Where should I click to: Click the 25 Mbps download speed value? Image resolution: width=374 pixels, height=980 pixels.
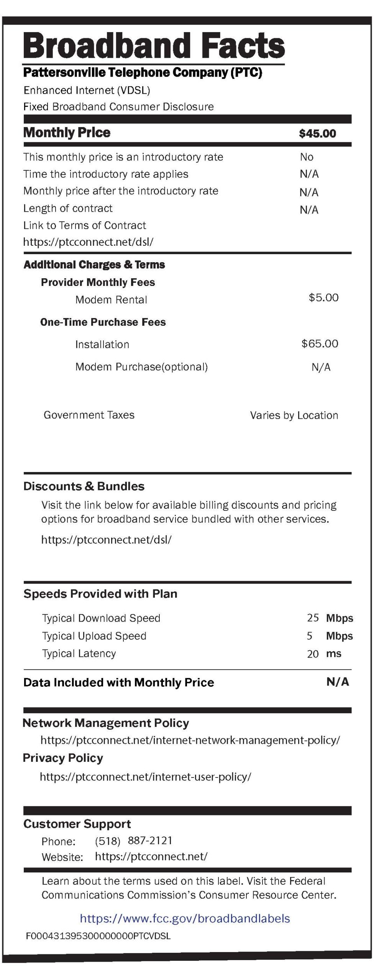click(330, 618)
